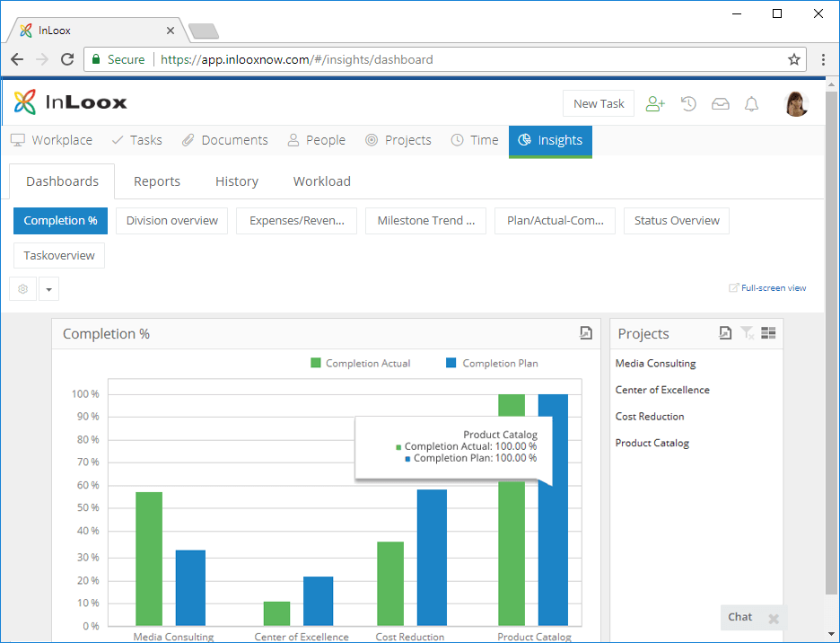Select Center of Excellence in Projects list
The width and height of the screenshot is (840, 643).
pyautogui.click(x=662, y=390)
